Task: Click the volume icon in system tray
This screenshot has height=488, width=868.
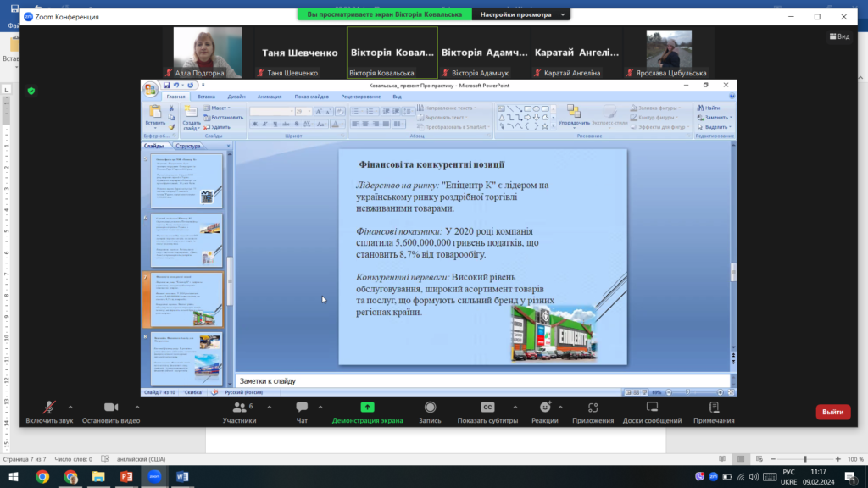Action: pyautogui.click(x=754, y=477)
